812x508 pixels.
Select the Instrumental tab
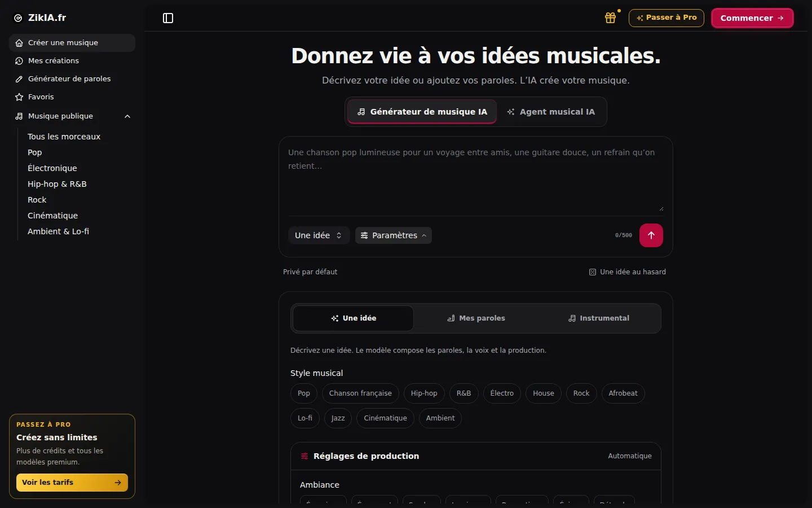(x=598, y=318)
